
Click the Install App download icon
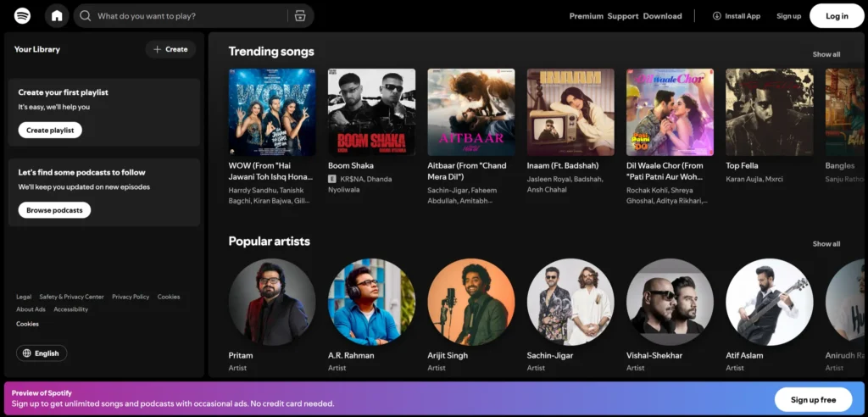[x=717, y=16]
